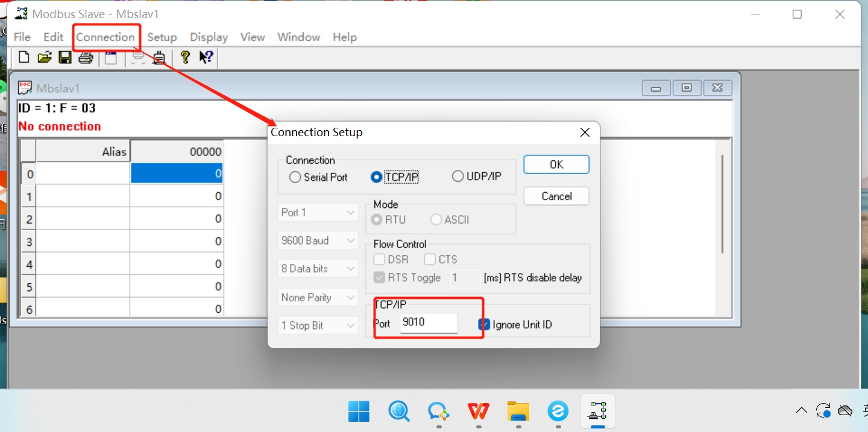Click the window definition toolbar icon

pyautogui.click(x=111, y=57)
